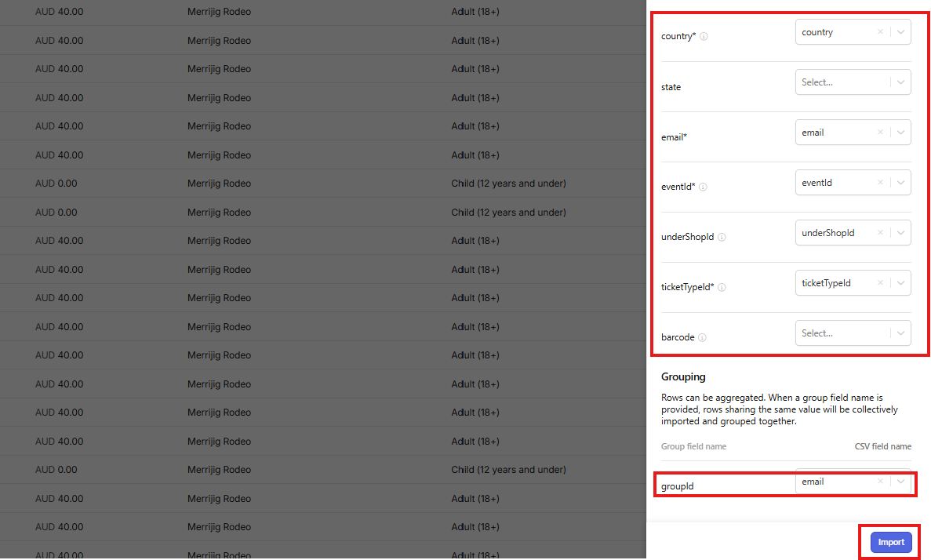Expand the country dropdown chevron
The height and width of the screenshot is (560, 931).
click(x=900, y=32)
